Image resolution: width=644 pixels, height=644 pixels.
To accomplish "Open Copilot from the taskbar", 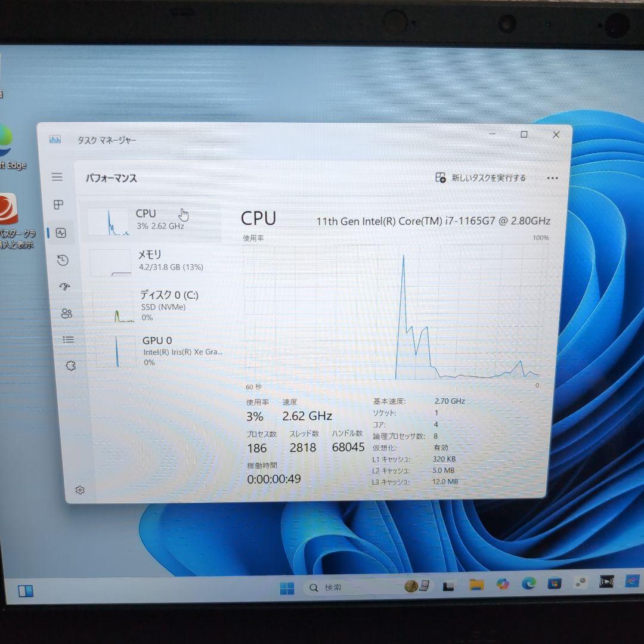I will [502, 584].
